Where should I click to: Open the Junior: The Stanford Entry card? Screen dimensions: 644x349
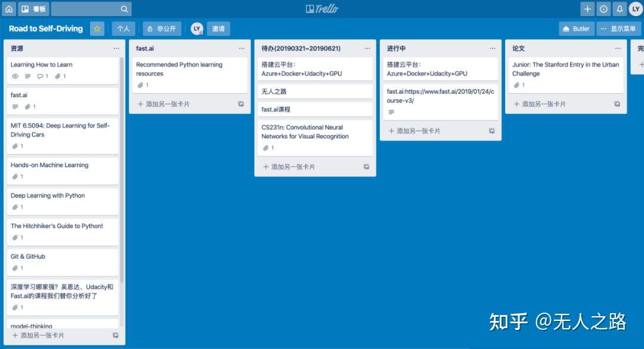[x=565, y=75]
